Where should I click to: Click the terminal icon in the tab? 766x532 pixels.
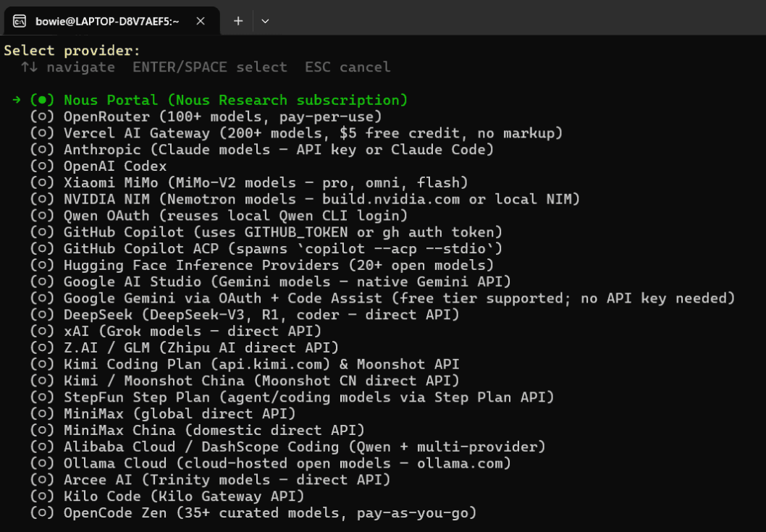(20, 21)
